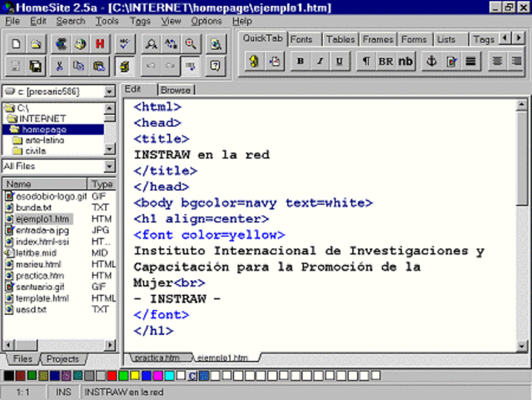Image resolution: width=532 pixels, height=400 pixels.
Task: Click the globe browser preview icon
Action: [81, 44]
